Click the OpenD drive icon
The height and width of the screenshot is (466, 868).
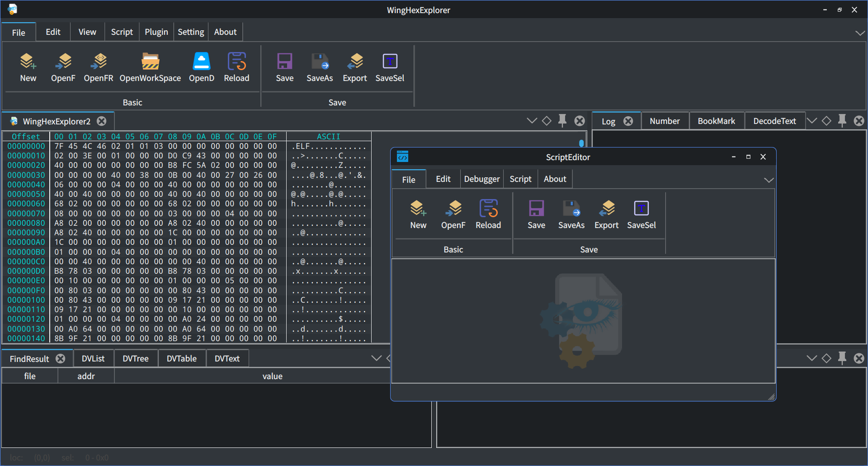[x=202, y=62]
